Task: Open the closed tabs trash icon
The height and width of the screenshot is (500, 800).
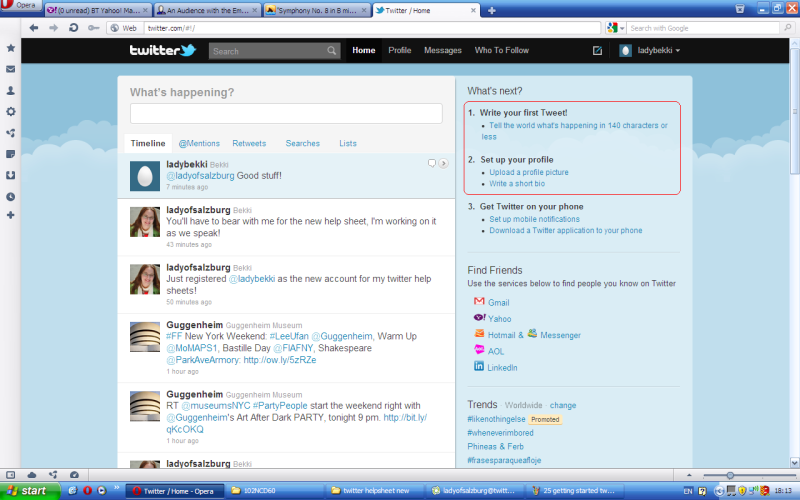Action: tap(740, 9)
